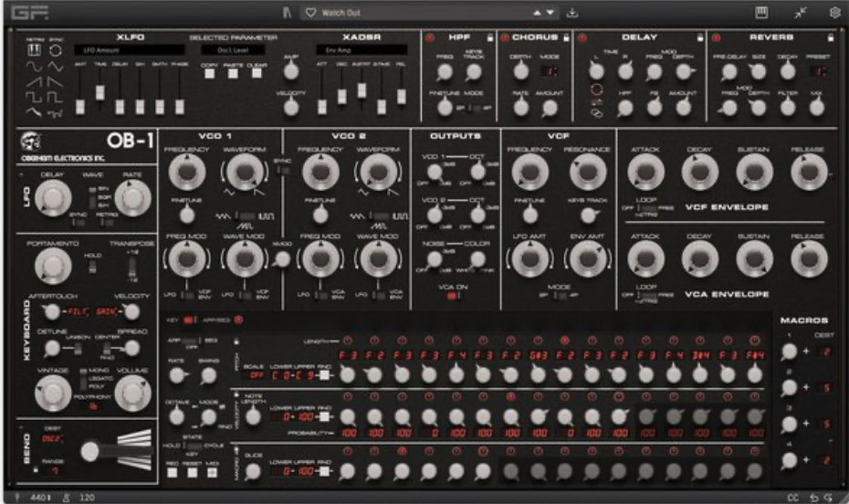Undo with the bottom-bar undo arrow
849x504 pixels.
(813, 497)
